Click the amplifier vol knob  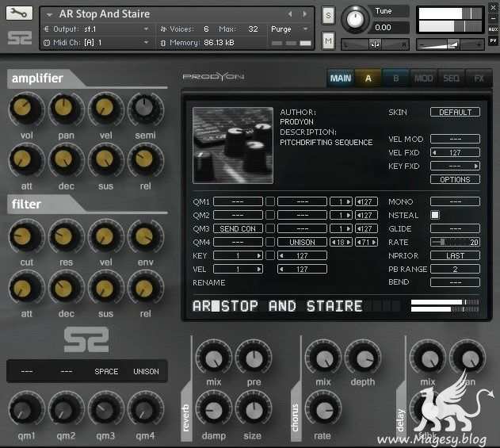click(26, 109)
